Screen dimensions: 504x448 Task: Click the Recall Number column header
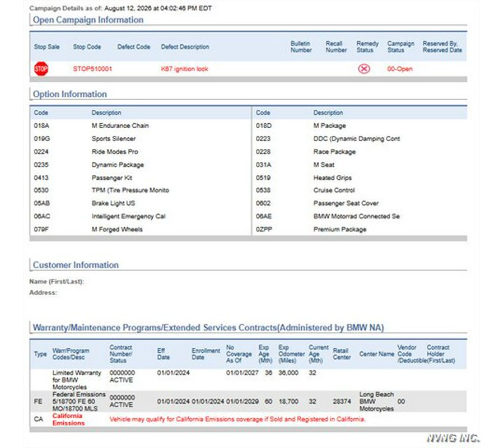(x=336, y=47)
